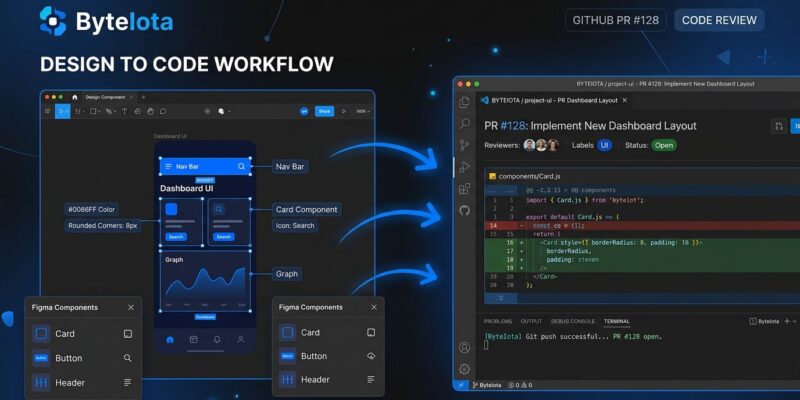Switch to Design Component tab in Figma
The width and height of the screenshot is (800, 400).
tap(105, 97)
